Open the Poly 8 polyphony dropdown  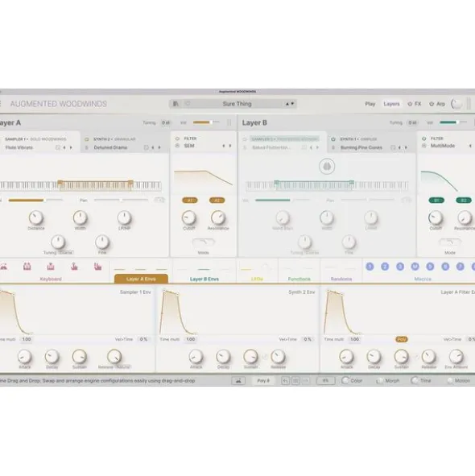263,381
